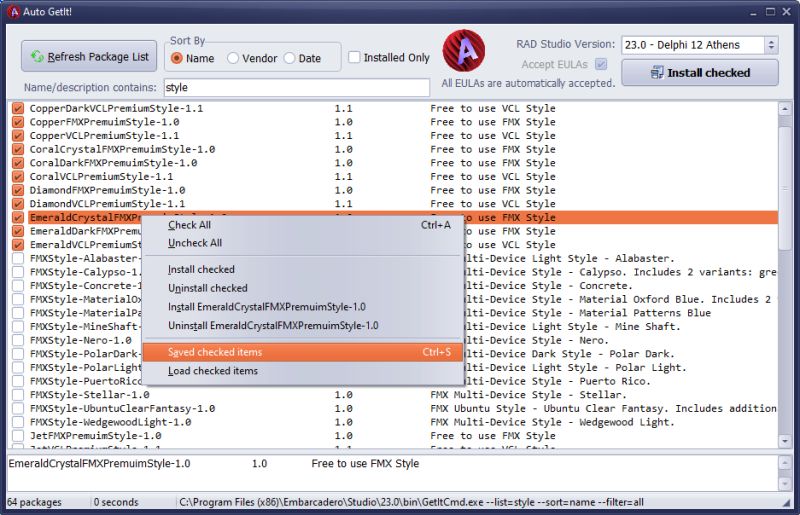
Task: Check the JetFMXPremuimStyle-1.0 checkbox
Action: 18,436
